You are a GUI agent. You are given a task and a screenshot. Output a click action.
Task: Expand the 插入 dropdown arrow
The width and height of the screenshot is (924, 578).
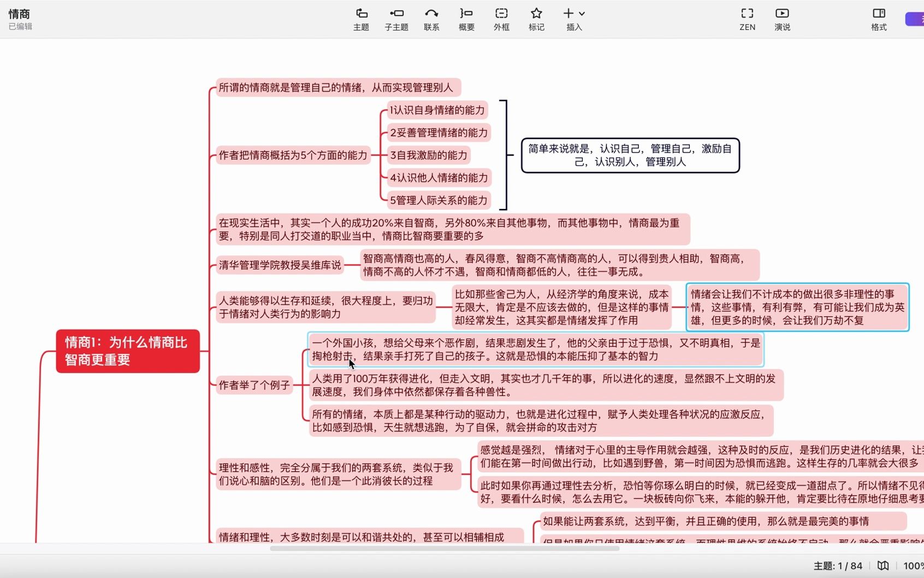(582, 14)
